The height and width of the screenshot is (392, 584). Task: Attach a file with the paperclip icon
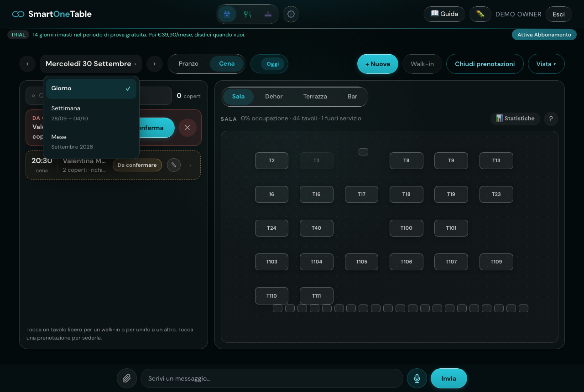coord(127,378)
